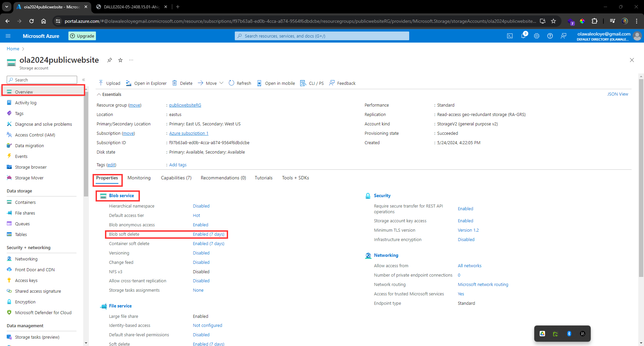Image resolution: width=644 pixels, height=346 pixels.
Task: Mark resource as favorite star
Action: coord(120,60)
